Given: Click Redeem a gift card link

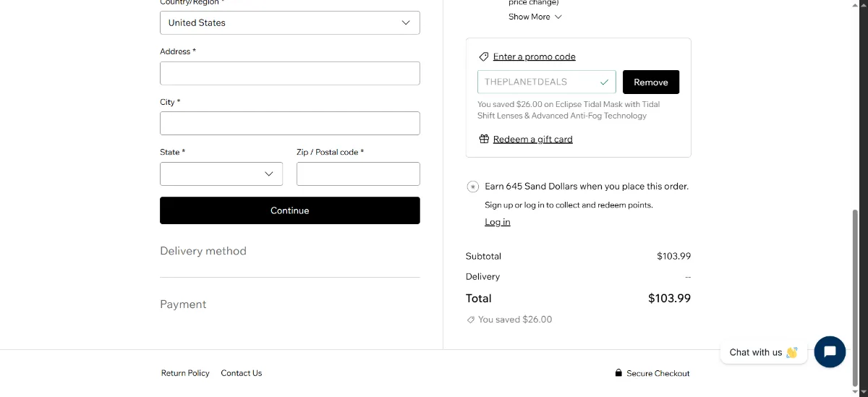Looking at the screenshot, I should click(533, 139).
